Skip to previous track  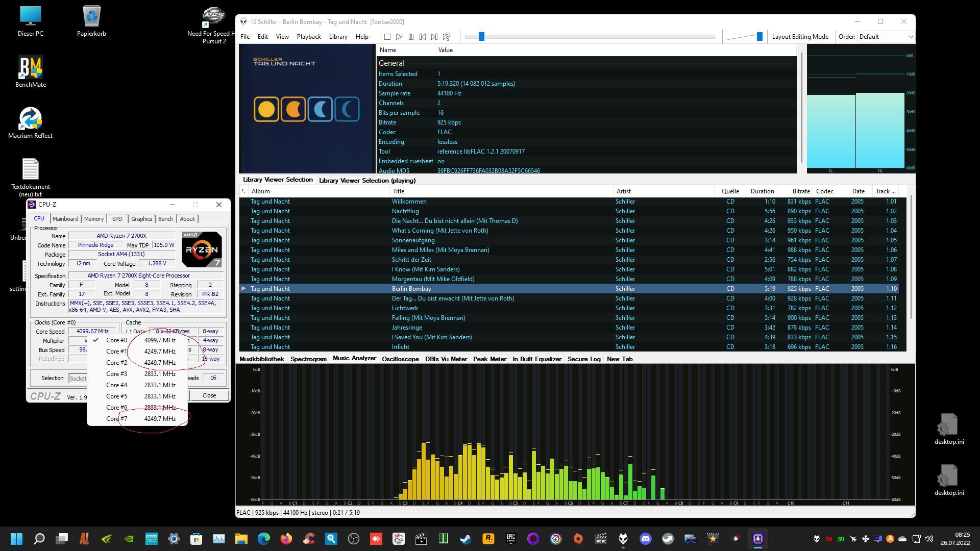click(423, 37)
